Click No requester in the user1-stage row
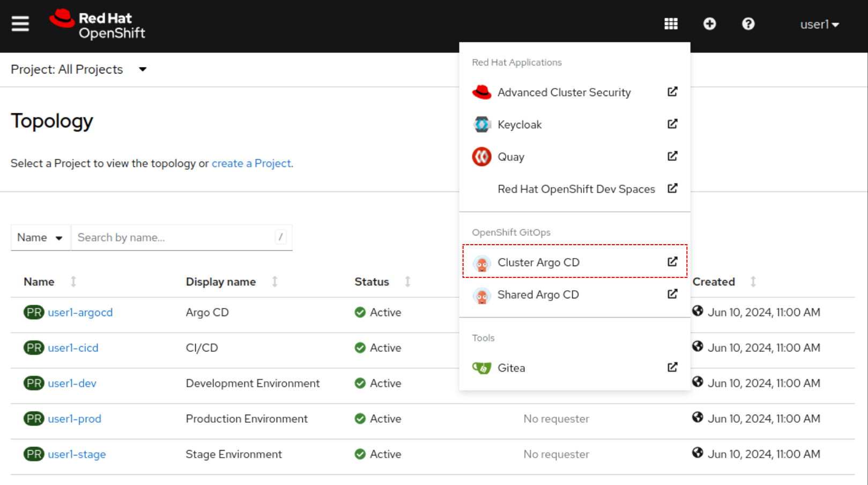The width and height of the screenshot is (868, 485). click(x=556, y=454)
